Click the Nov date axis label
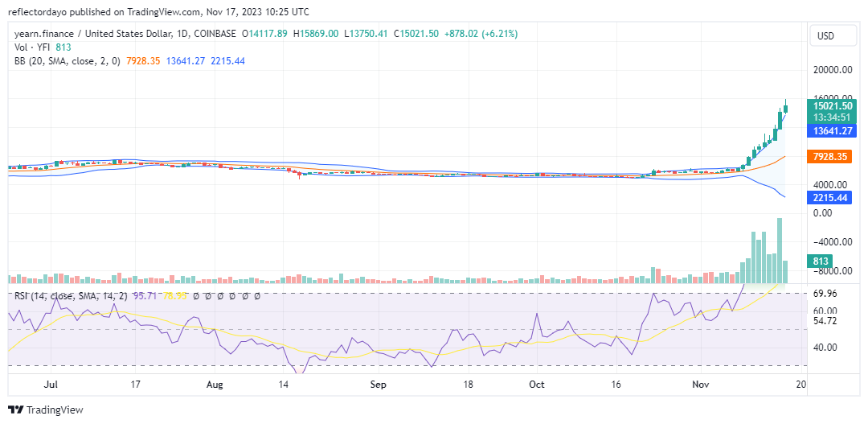Image resolution: width=868 pixels, height=424 pixels. 700,384
